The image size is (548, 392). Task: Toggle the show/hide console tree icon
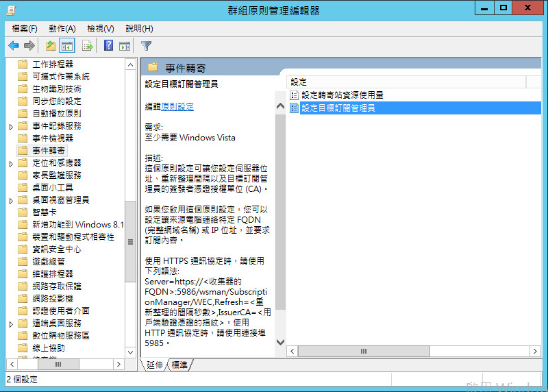pos(66,45)
